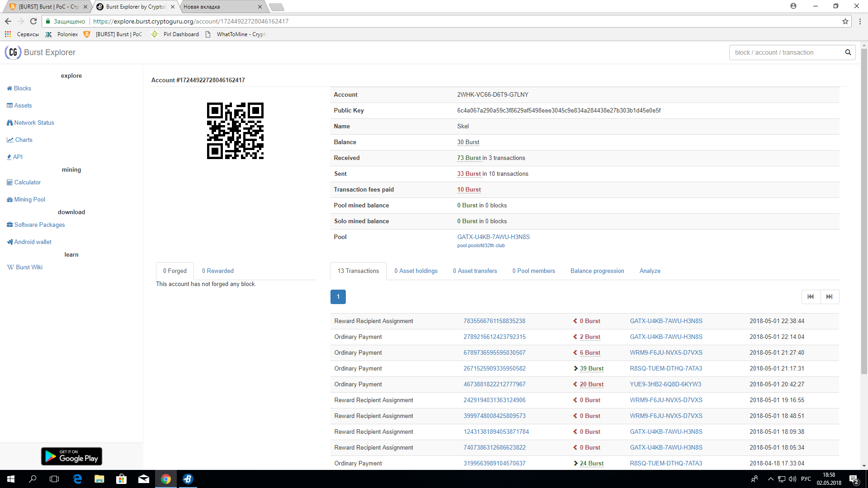The width and height of the screenshot is (868, 488).
Task: Open the account QR code image
Action: tap(235, 131)
